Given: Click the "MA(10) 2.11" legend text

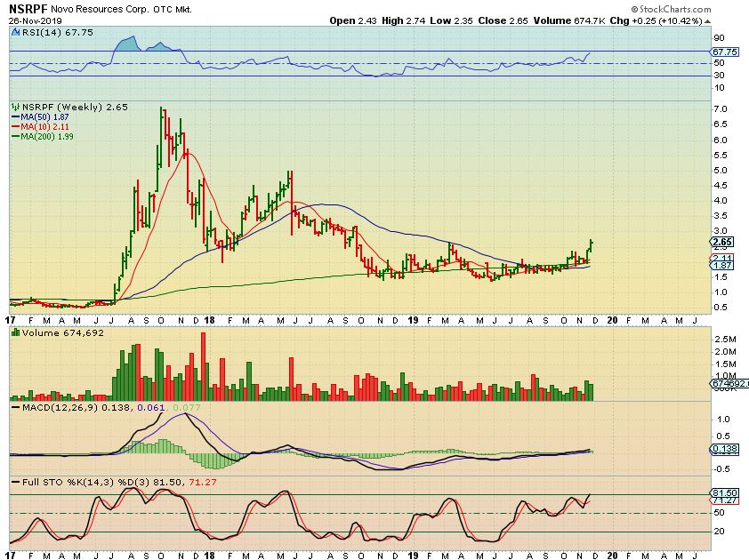Looking at the screenshot, I should 44,126.
